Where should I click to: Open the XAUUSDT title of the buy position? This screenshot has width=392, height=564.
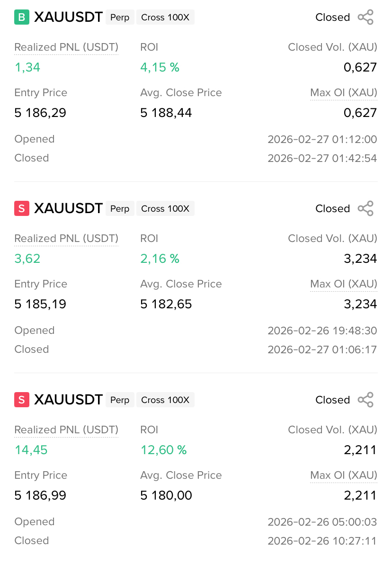[68, 18]
